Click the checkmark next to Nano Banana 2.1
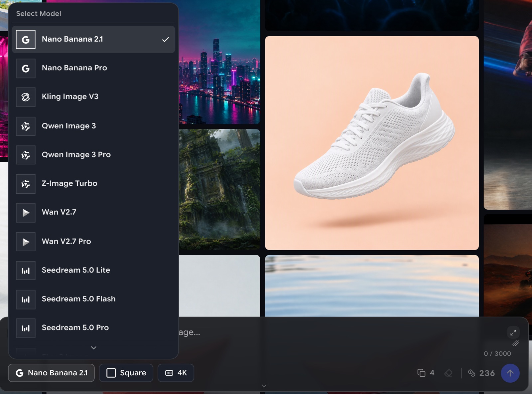 (165, 40)
